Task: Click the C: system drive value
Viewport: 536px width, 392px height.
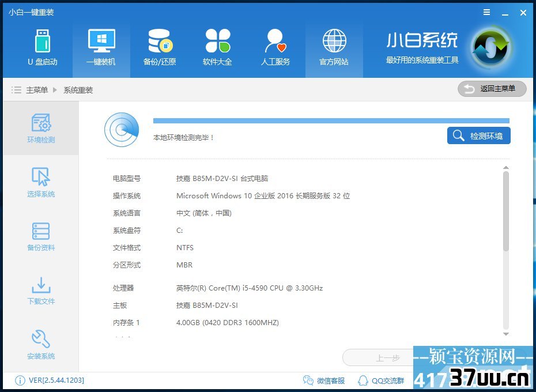Action: (x=179, y=231)
